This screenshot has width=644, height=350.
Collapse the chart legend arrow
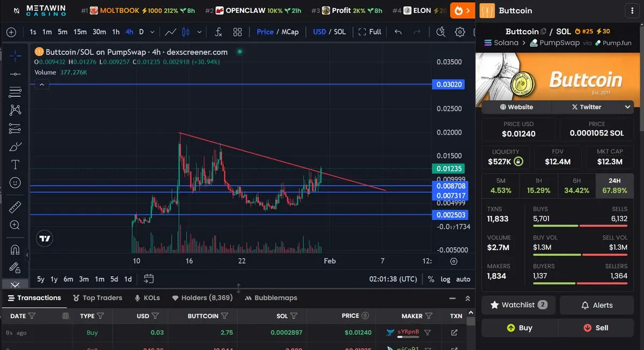(41, 84)
